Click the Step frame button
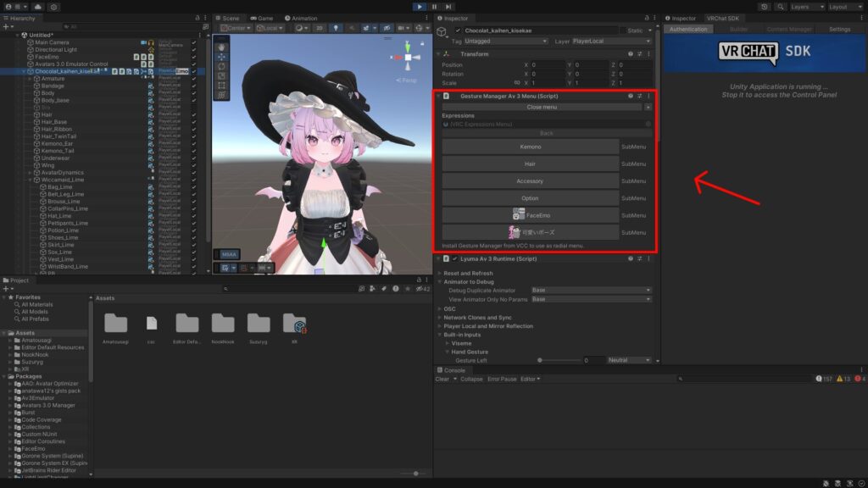 [x=448, y=6]
